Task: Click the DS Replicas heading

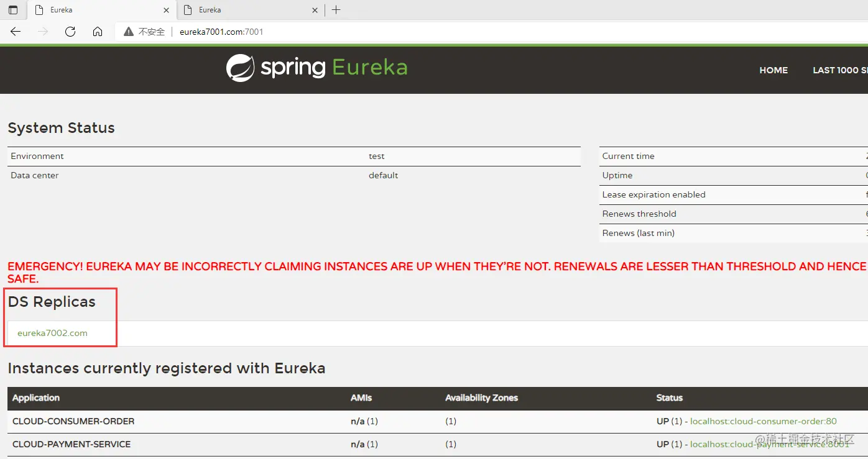Action: [x=52, y=302]
